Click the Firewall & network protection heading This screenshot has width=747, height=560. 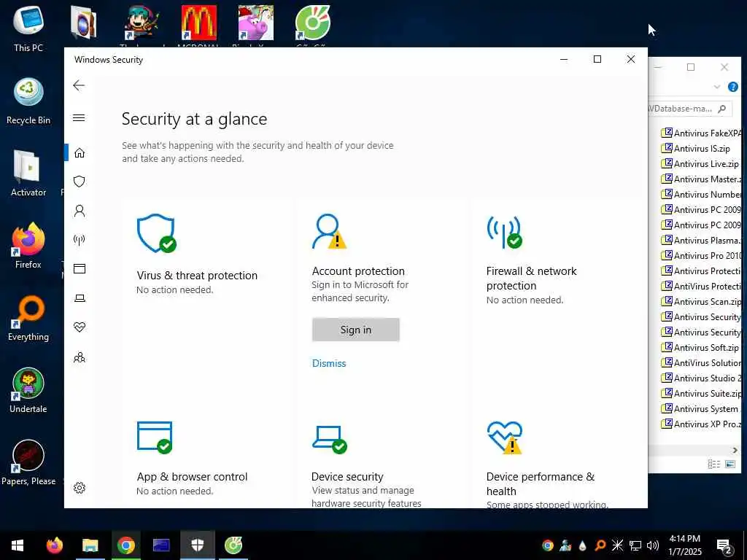point(531,278)
